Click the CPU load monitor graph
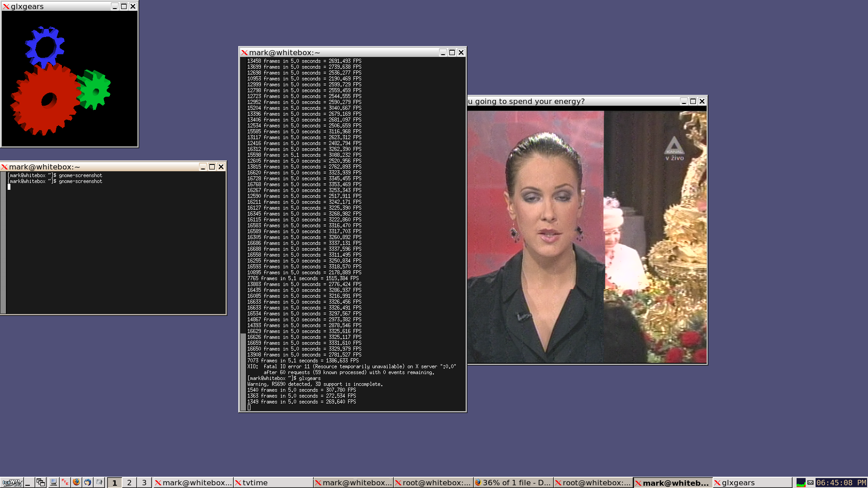 click(801, 483)
